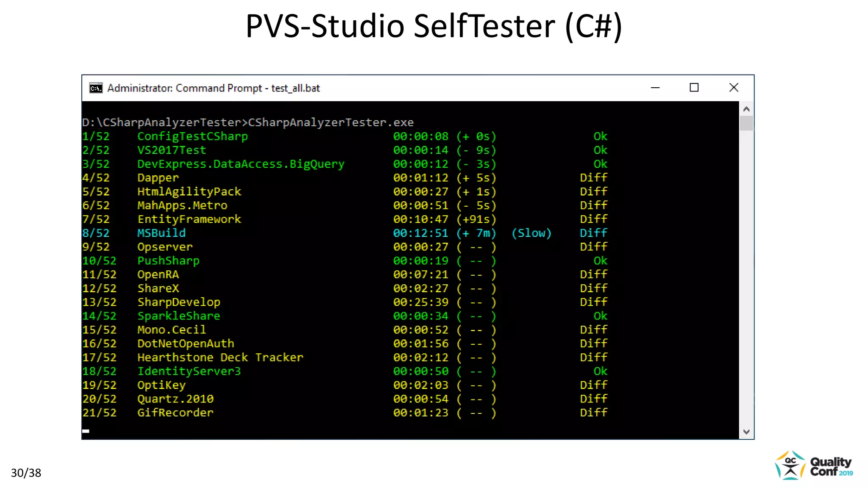Close the Command Prompt window
This screenshot has width=868, height=488.
click(734, 88)
